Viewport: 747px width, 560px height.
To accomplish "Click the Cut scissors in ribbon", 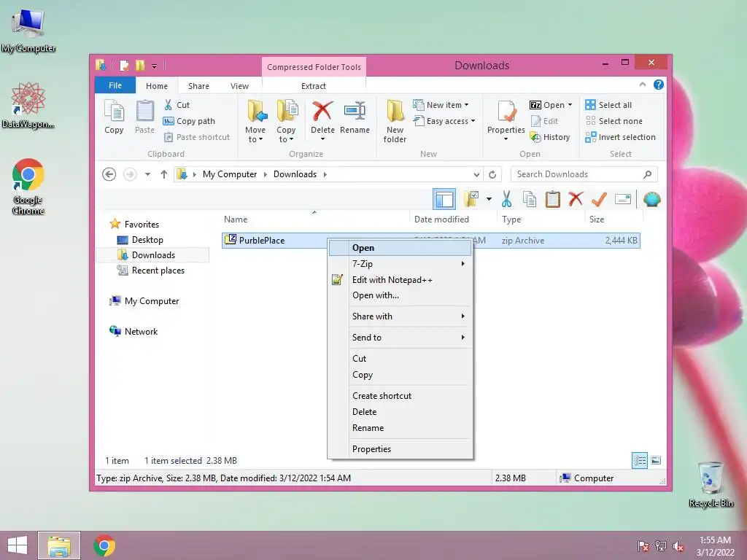I will pyautogui.click(x=169, y=105).
